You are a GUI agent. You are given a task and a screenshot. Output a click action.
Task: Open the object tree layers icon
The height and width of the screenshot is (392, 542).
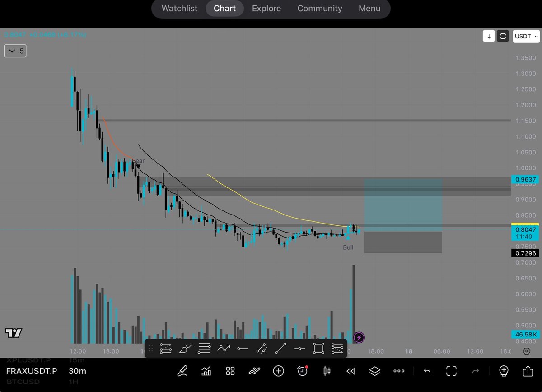[x=374, y=371]
